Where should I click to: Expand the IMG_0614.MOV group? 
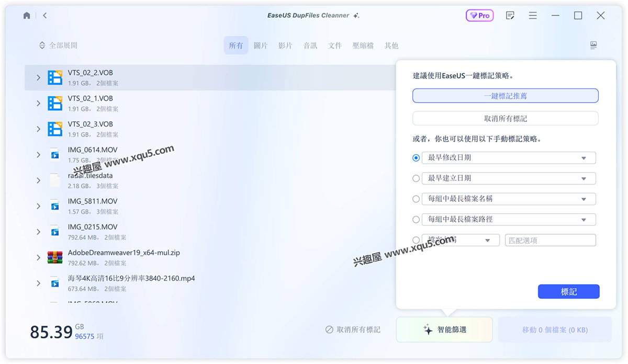(38, 155)
